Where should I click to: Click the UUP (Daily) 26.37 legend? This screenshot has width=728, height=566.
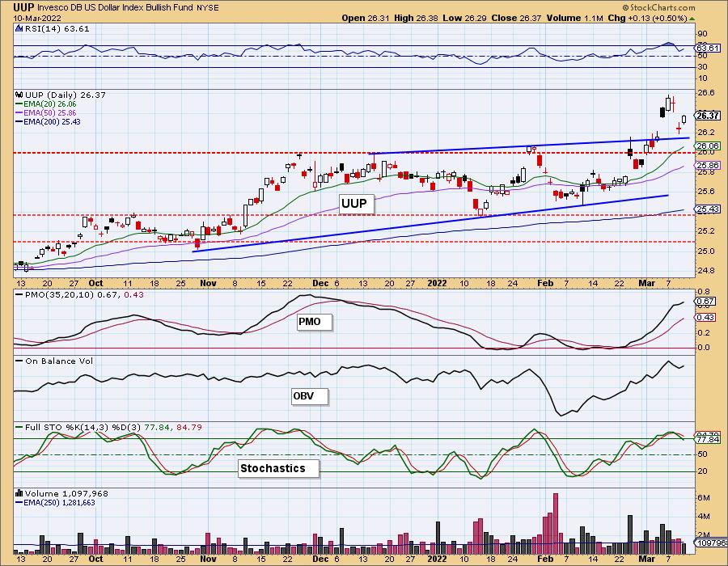pos(65,95)
